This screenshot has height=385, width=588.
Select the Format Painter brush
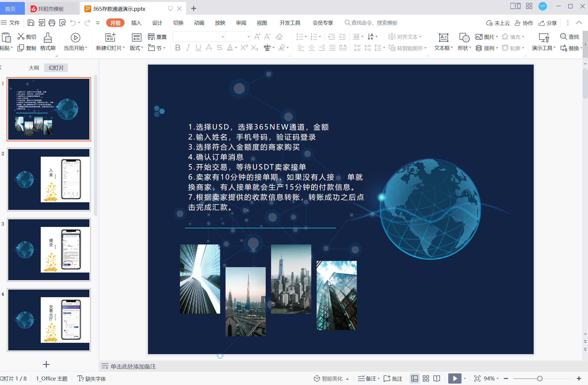click(48, 37)
